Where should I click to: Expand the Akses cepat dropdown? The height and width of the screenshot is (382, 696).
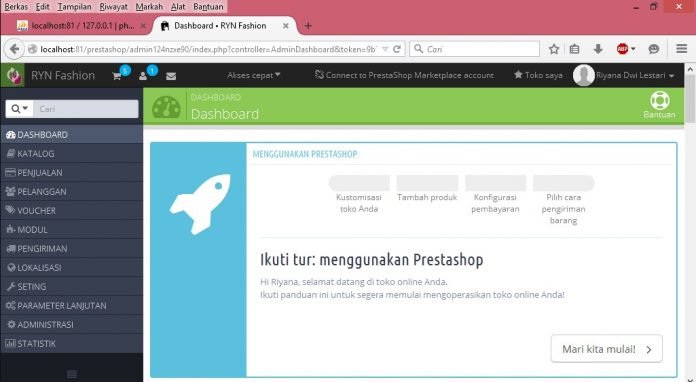pos(253,75)
